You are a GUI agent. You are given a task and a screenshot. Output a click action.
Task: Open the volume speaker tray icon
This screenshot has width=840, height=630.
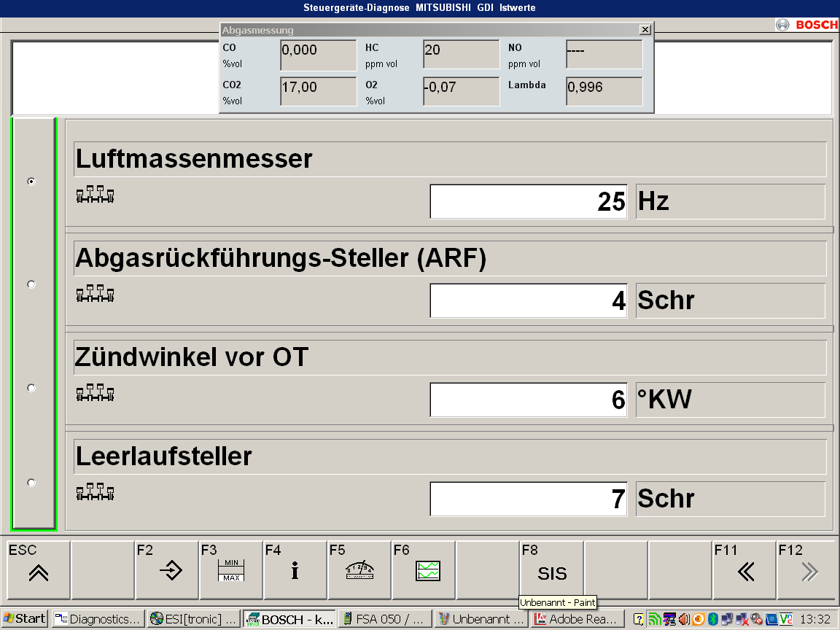tap(684, 619)
